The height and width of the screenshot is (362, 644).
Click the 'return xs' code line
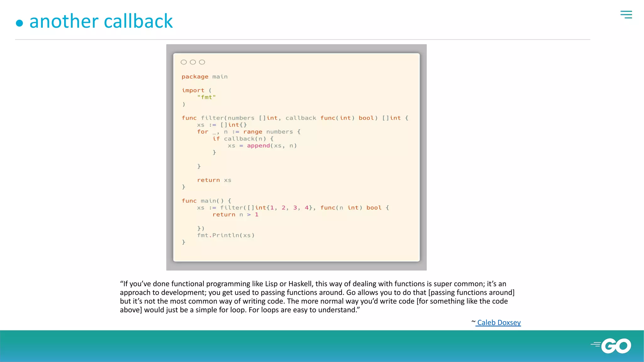click(214, 180)
